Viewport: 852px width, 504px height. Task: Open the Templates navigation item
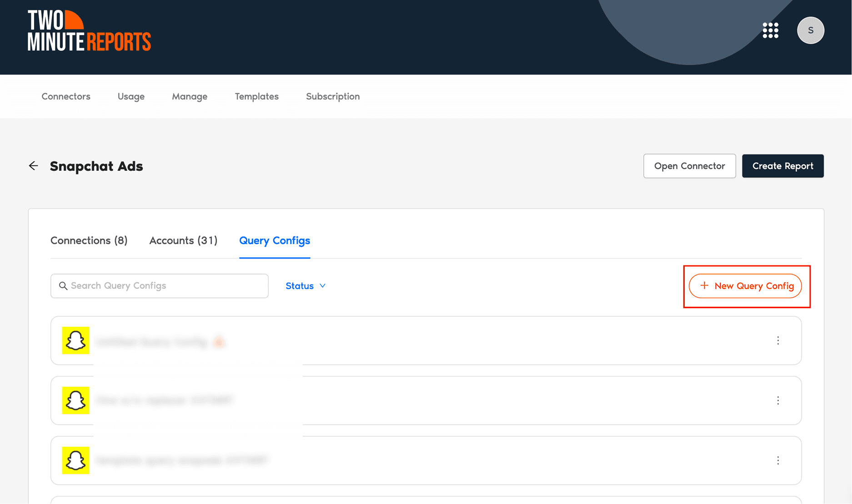[x=256, y=96]
